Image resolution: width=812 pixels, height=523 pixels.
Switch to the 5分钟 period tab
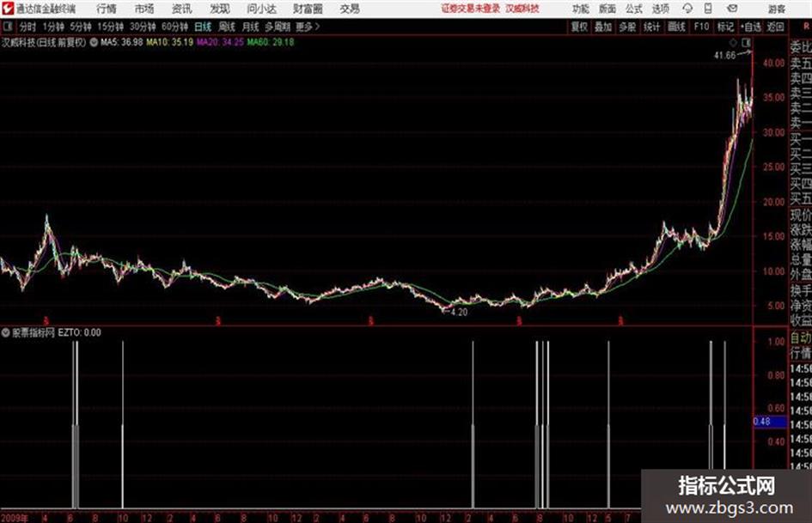point(81,27)
